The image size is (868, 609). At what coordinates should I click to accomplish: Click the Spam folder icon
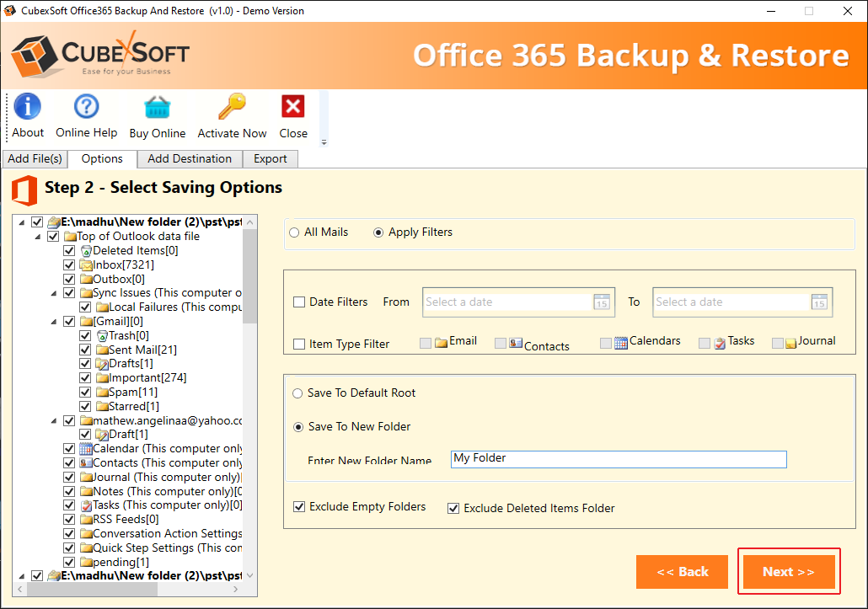pyautogui.click(x=102, y=393)
